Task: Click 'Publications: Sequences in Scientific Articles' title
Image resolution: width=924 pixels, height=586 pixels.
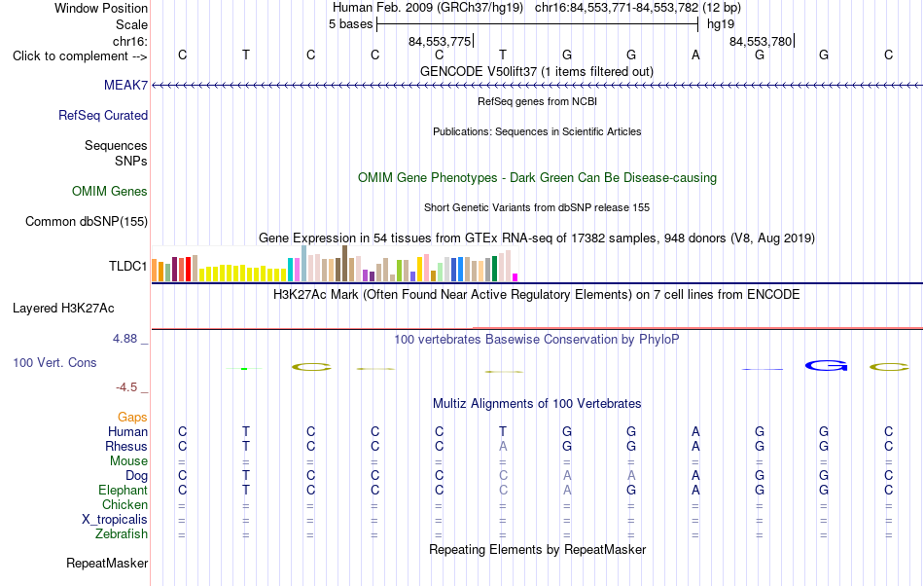Action: 537,132
